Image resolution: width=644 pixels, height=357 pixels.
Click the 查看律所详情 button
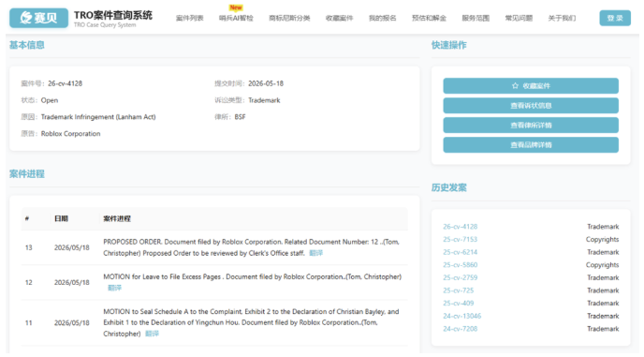click(531, 125)
